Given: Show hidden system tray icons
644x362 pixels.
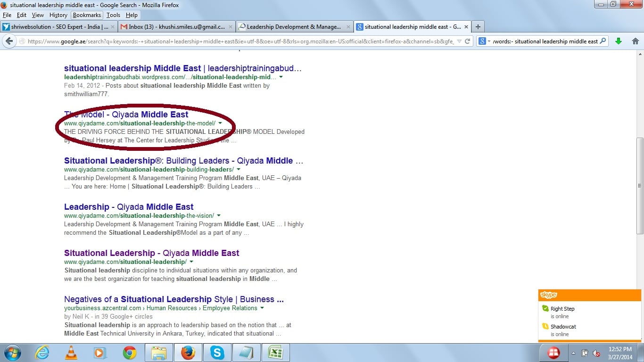Looking at the screenshot, I should tap(574, 353).
